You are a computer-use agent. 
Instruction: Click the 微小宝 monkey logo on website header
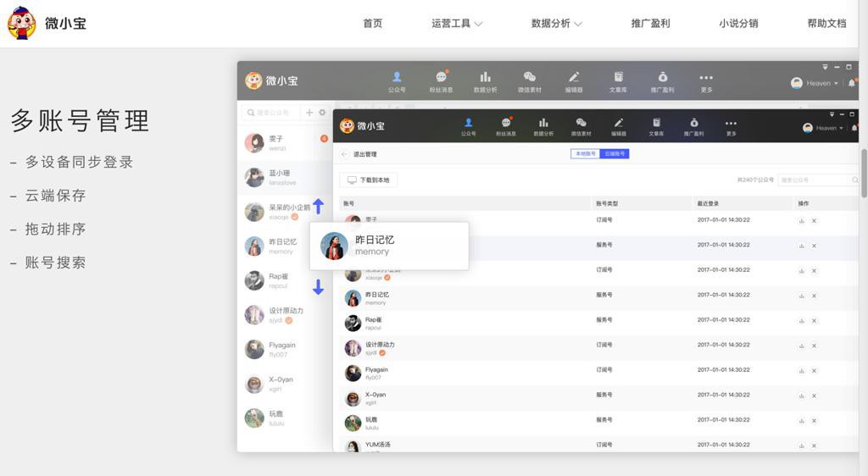tap(21, 23)
